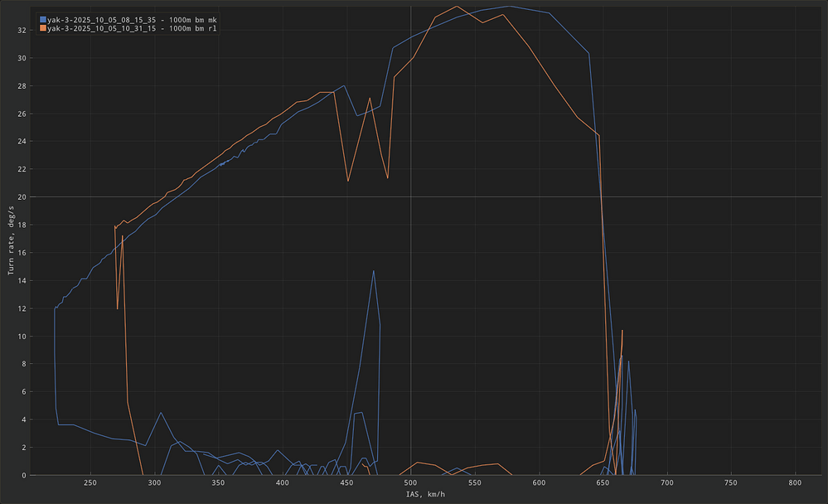Click the blue curve's leftmost start at 12 deg/s
Viewport: 828px width, 504px height.
tap(55, 308)
